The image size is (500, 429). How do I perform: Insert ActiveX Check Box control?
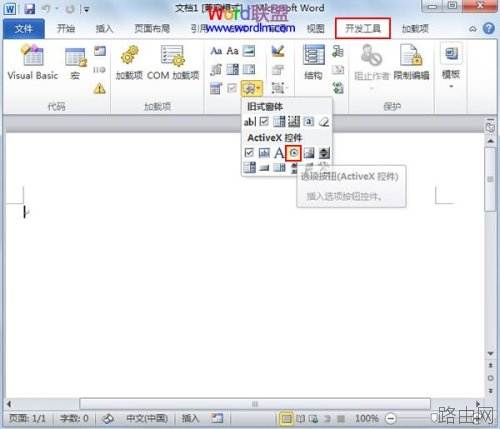(249, 153)
